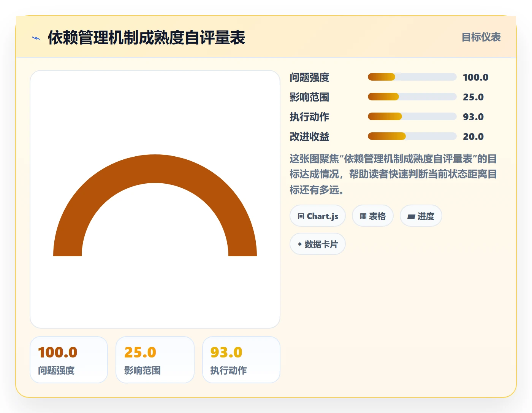Click the grid icon in the 表格 tag
Image resolution: width=532 pixels, height=413 pixels.
pyautogui.click(x=363, y=216)
